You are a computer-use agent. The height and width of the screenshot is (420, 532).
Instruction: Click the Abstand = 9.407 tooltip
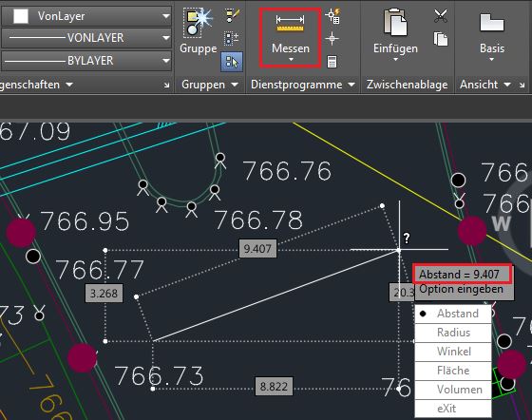click(x=463, y=274)
